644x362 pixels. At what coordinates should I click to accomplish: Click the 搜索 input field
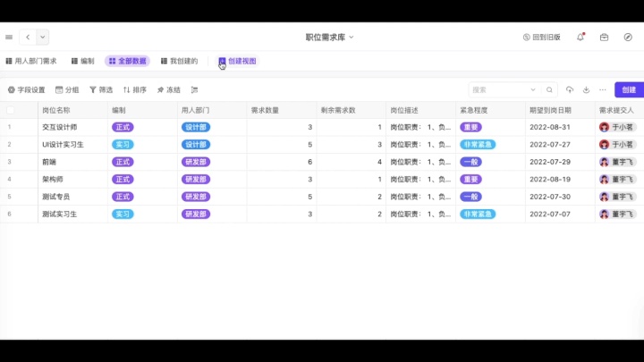498,89
